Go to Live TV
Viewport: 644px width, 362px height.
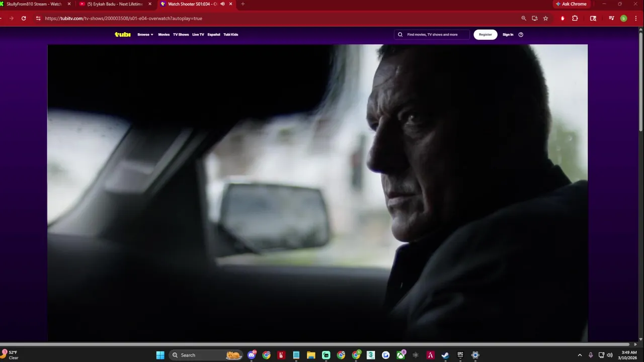(x=198, y=35)
